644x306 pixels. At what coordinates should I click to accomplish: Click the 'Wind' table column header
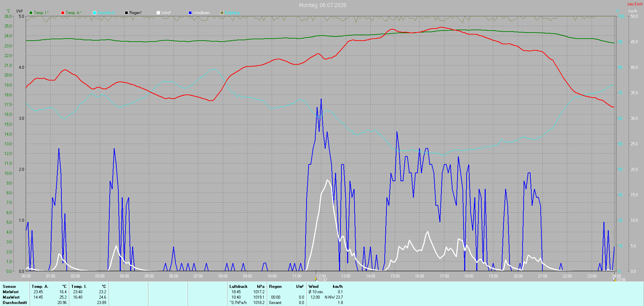tap(314, 287)
